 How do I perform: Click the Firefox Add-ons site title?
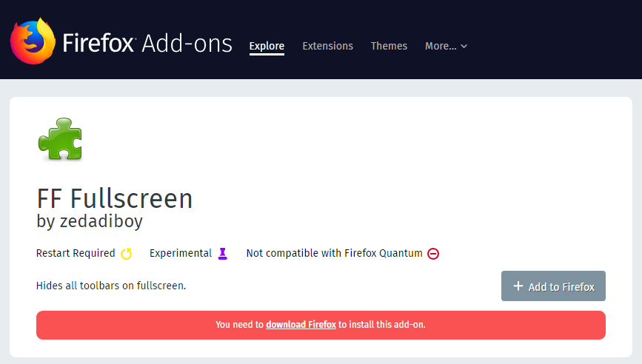(x=147, y=43)
